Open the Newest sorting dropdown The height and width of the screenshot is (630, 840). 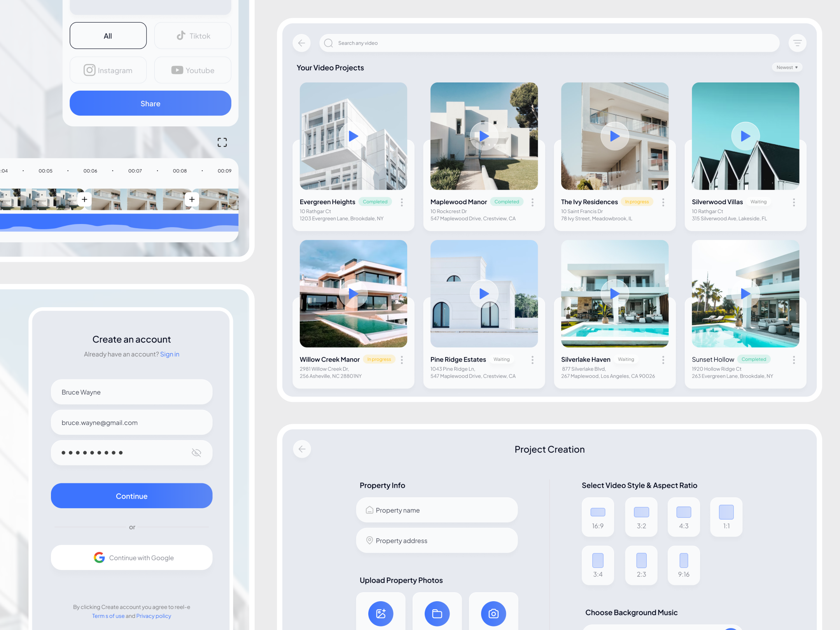(787, 67)
